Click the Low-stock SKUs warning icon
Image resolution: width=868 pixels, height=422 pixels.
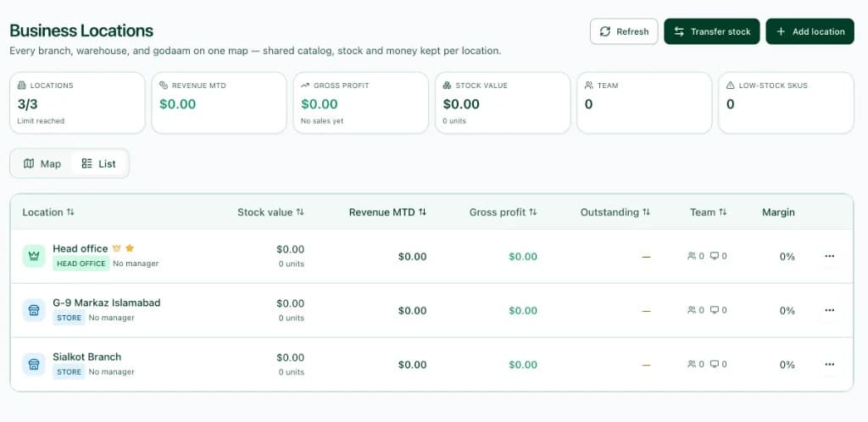pyautogui.click(x=730, y=86)
